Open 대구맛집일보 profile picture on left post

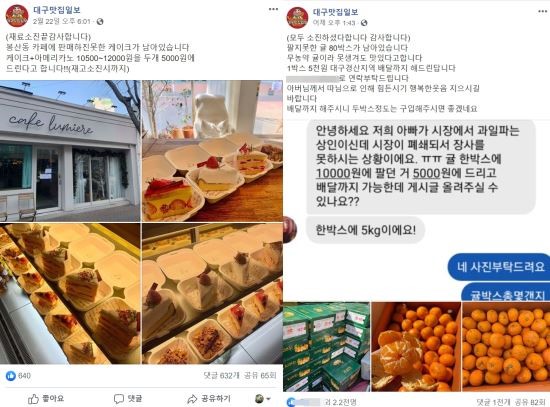[17, 16]
